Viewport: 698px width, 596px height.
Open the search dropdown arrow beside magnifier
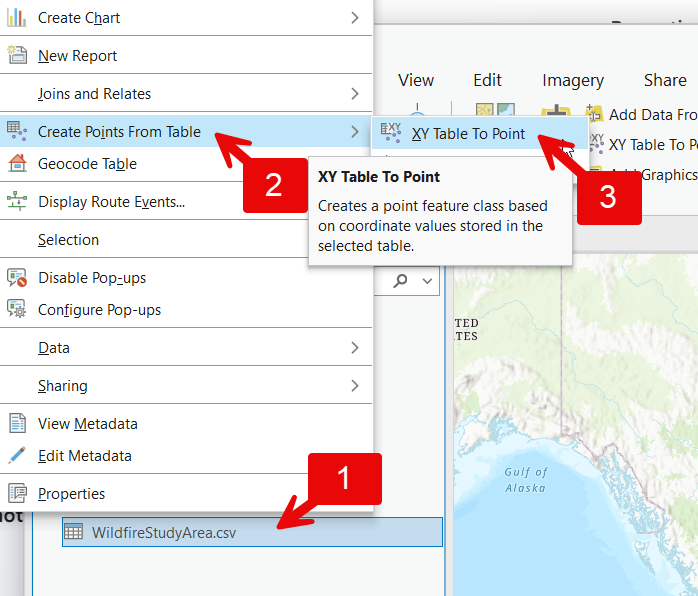pyautogui.click(x=428, y=281)
